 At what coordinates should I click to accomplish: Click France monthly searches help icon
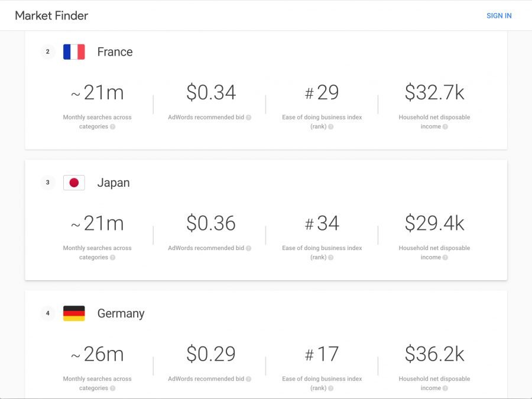click(113, 126)
